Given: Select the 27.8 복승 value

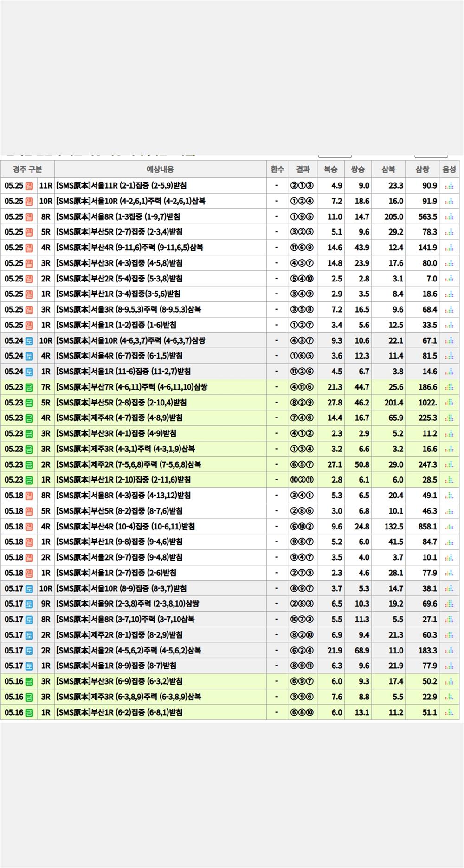Looking at the screenshot, I should coord(335,403).
